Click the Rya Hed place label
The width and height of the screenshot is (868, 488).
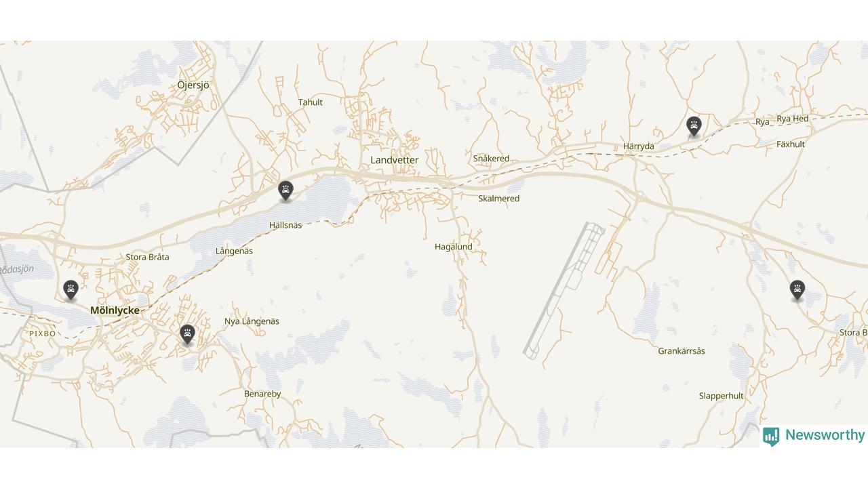click(x=793, y=119)
